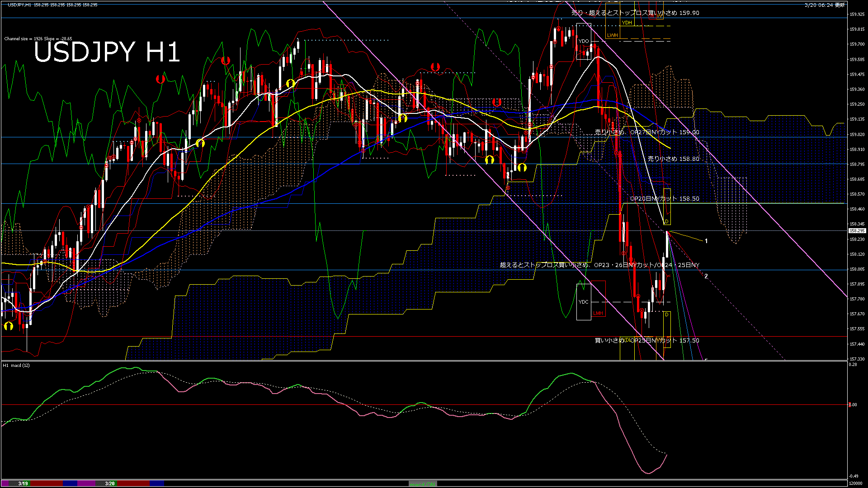Click the 3/20 06:24 更新 timestamp
Screen dimensions: 868x488
825,5
